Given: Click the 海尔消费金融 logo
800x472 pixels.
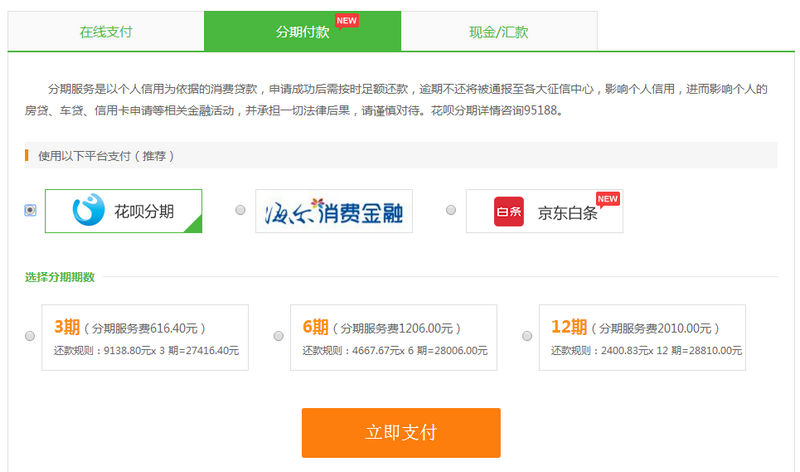Looking at the screenshot, I should pos(334,211).
